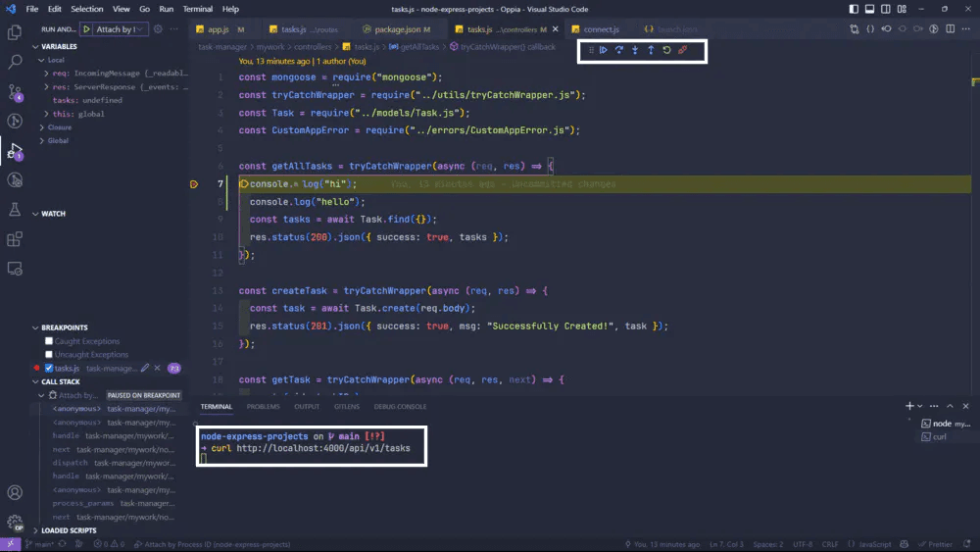Expand the req variable

46,74
